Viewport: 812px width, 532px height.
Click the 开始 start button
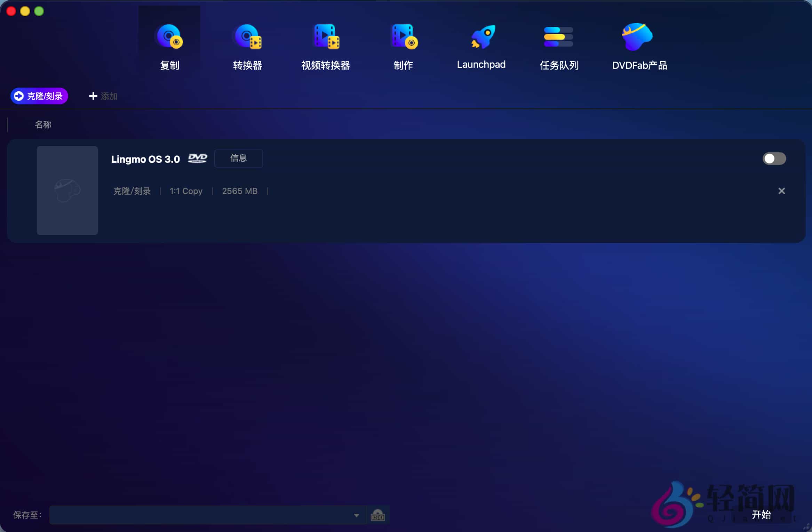[x=761, y=515]
